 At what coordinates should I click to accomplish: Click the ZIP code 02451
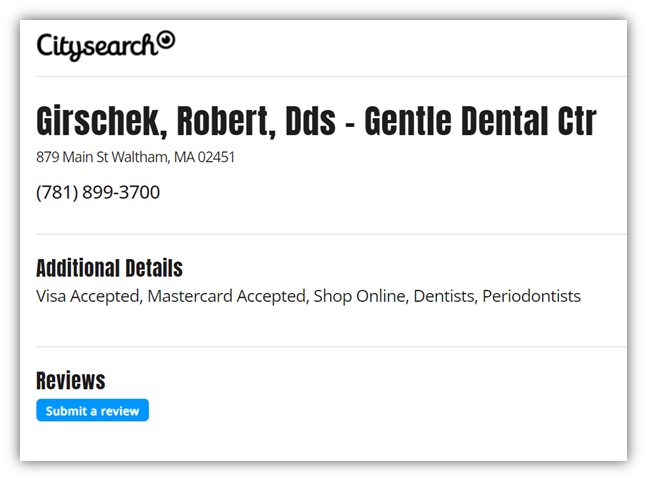[x=220, y=157]
